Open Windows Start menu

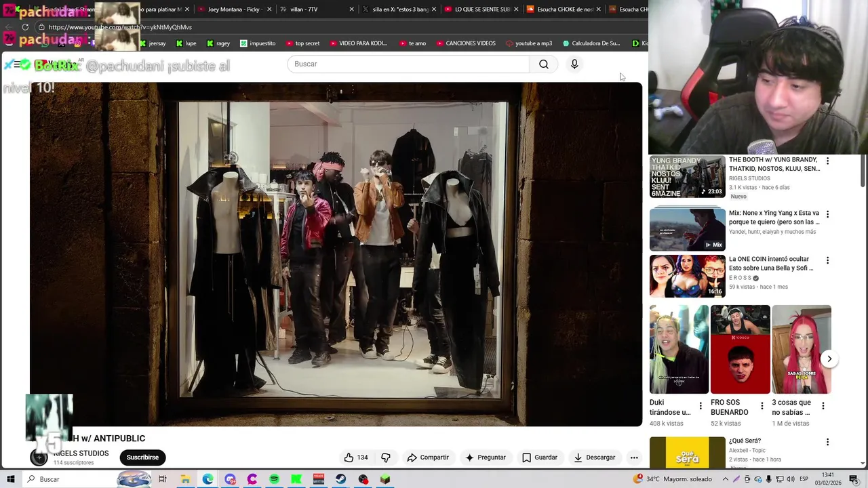(10, 479)
